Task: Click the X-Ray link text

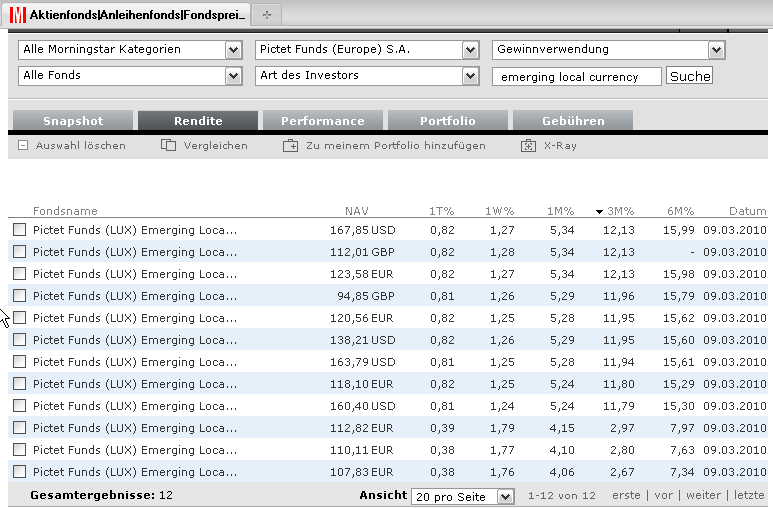Action: [x=560, y=145]
